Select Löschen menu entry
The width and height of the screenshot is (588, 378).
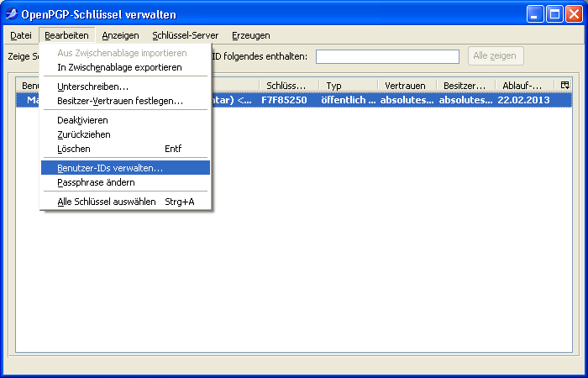pos(125,149)
